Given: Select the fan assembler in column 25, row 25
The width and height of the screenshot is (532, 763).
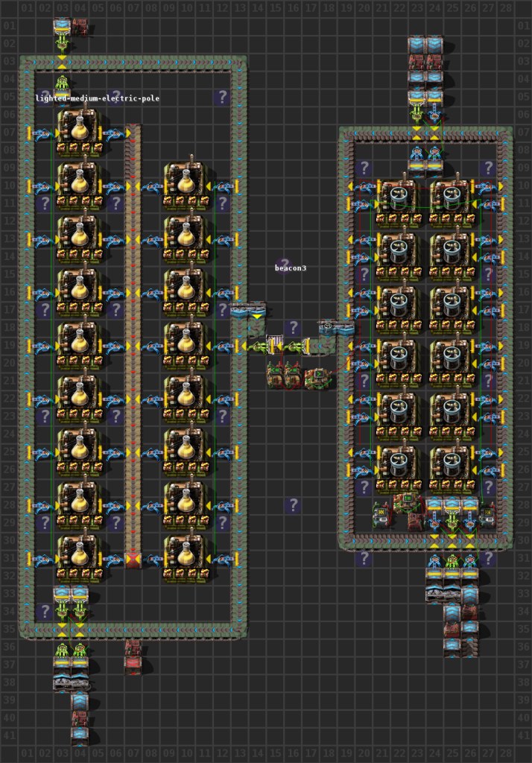Looking at the screenshot, I should [452, 470].
